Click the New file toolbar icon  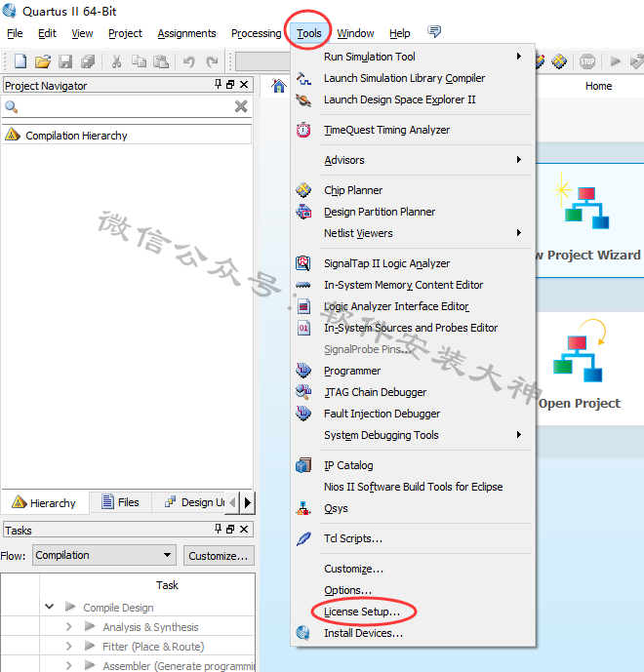click(20, 61)
